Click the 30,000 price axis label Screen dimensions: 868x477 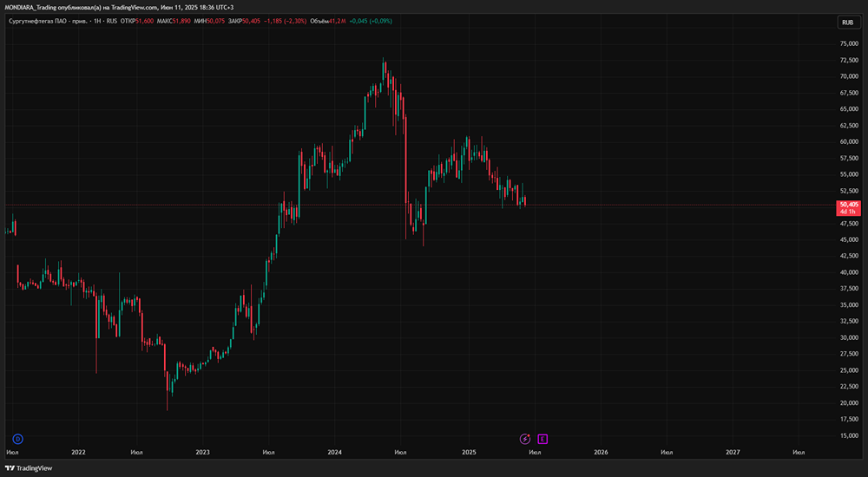(x=849, y=337)
